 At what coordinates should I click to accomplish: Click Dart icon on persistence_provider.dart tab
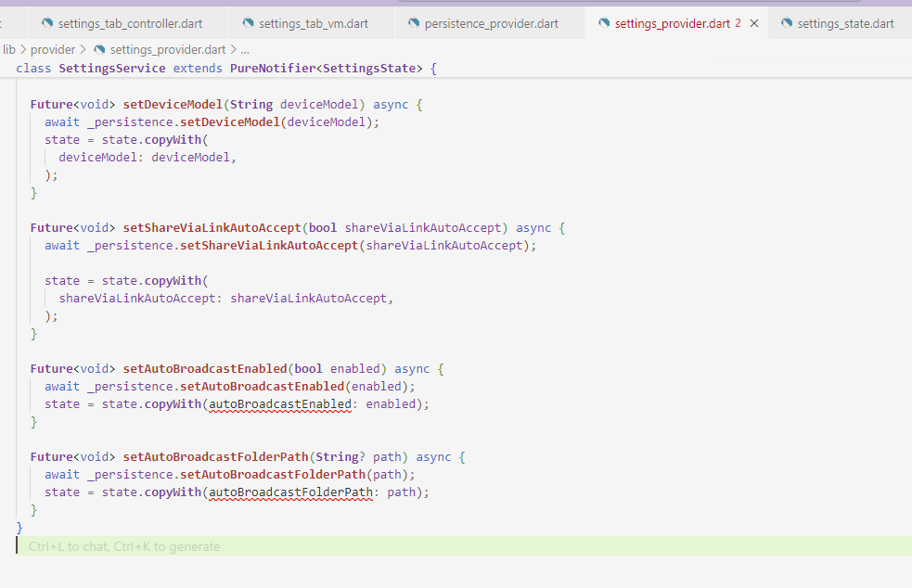click(x=414, y=22)
